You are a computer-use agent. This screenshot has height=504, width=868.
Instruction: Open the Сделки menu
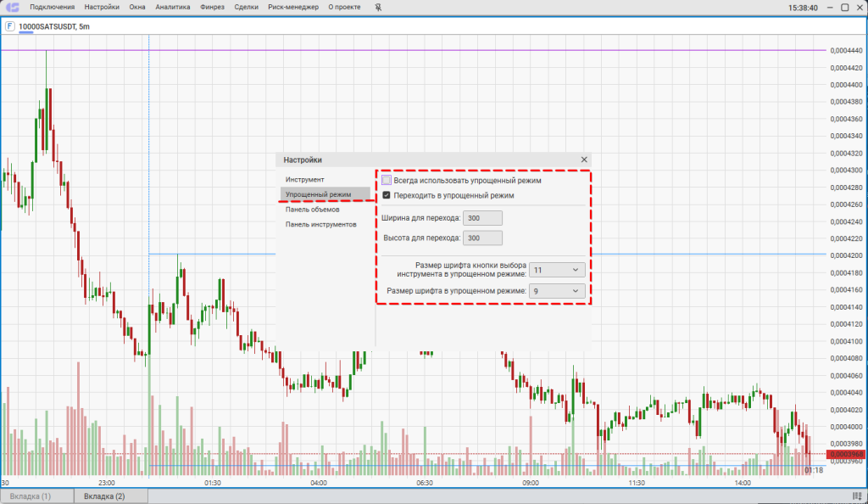(247, 7)
